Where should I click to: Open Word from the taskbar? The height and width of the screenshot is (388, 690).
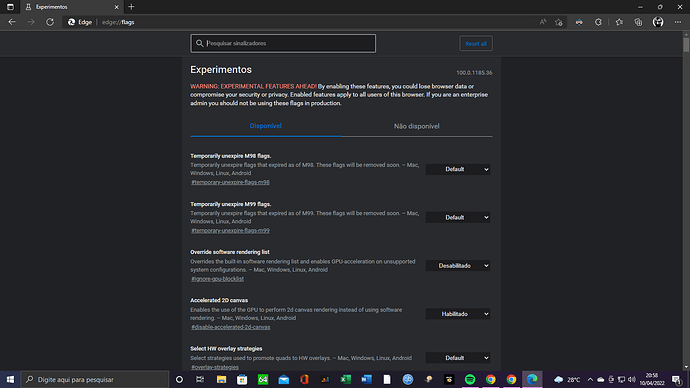pyautogui.click(x=366, y=379)
